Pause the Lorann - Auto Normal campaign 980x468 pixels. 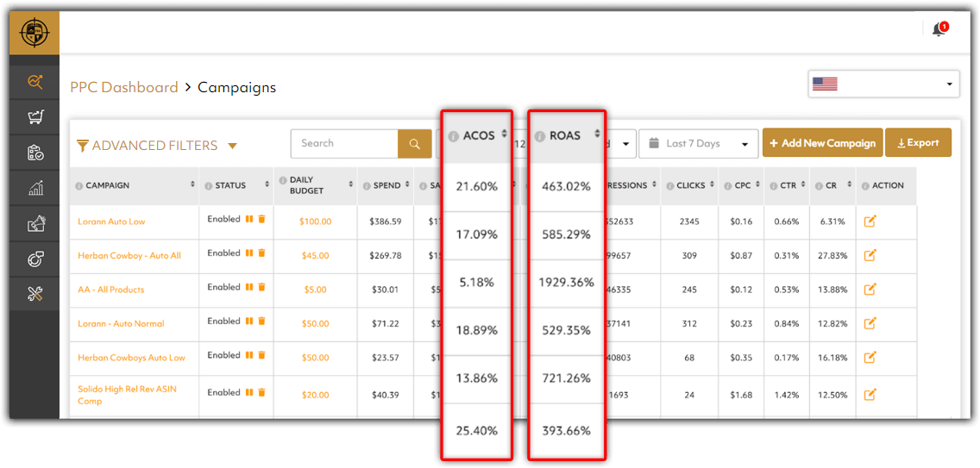pos(248,321)
